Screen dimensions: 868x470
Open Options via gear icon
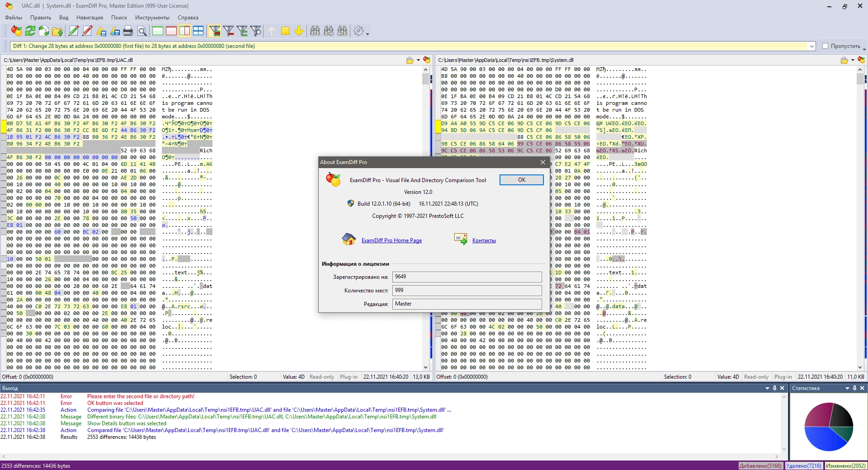coord(359,31)
